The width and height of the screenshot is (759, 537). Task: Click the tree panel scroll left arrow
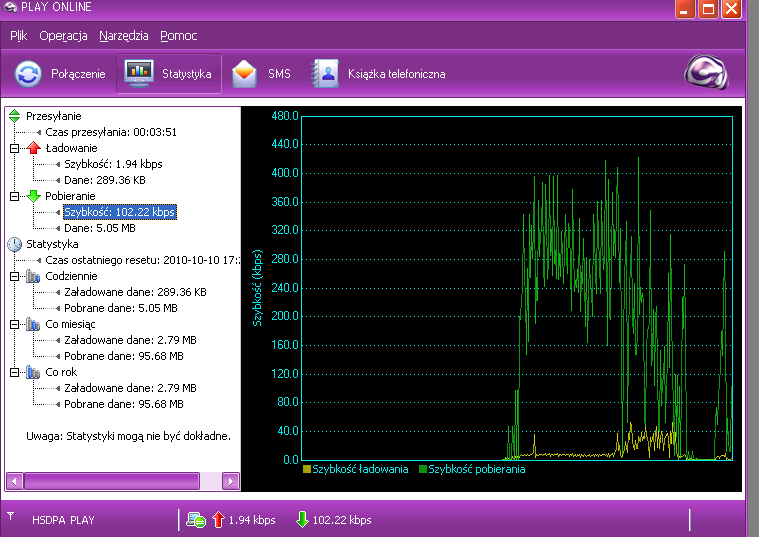(15, 481)
